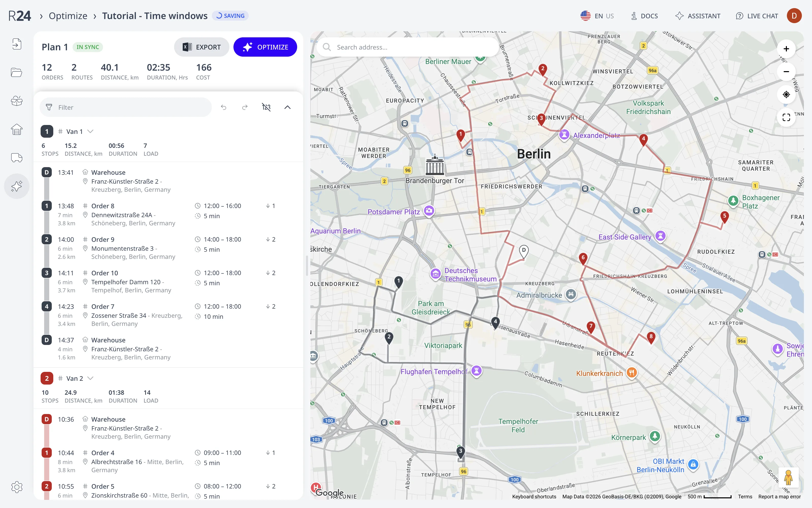Click the R24 logo
The image size is (812, 508).
point(20,16)
